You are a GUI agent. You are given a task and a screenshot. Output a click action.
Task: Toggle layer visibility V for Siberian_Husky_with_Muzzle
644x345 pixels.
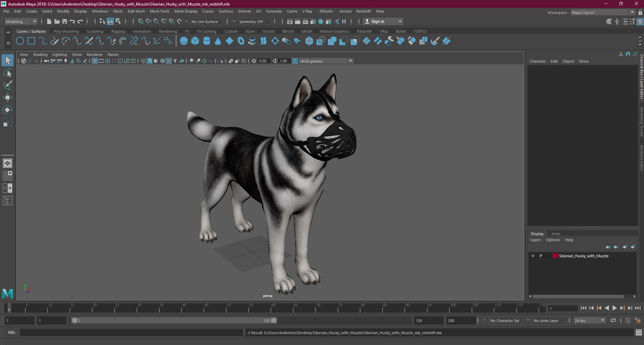coord(533,256)
